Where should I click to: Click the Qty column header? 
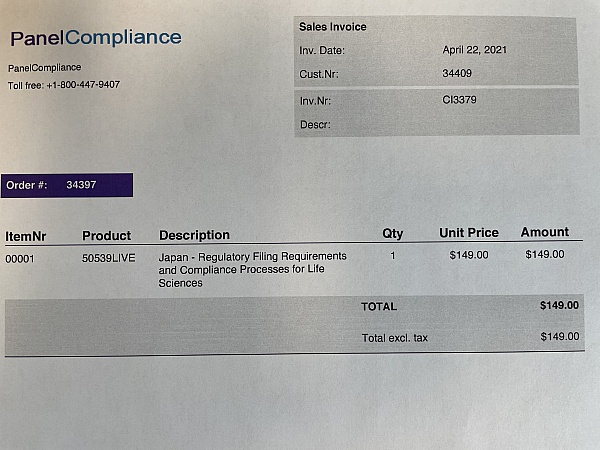click(393, 233)
